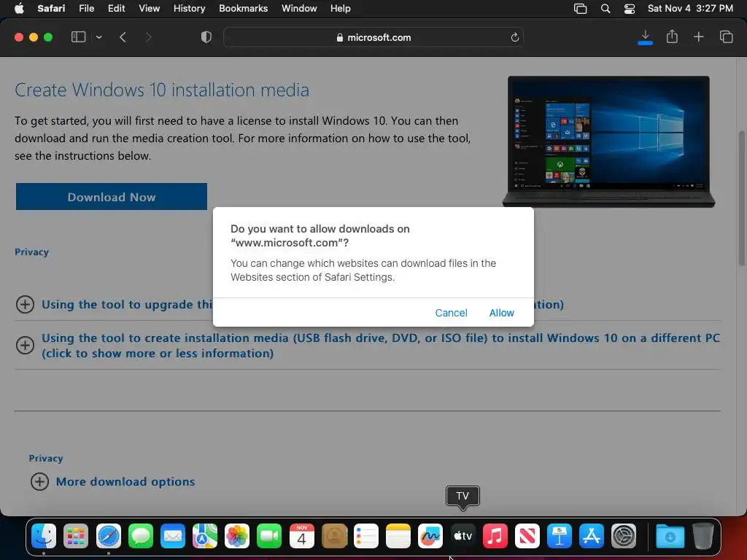Allow downloads from www.microsoft.com
Viewport: 747px width, 560px height.
coord(501,313)
